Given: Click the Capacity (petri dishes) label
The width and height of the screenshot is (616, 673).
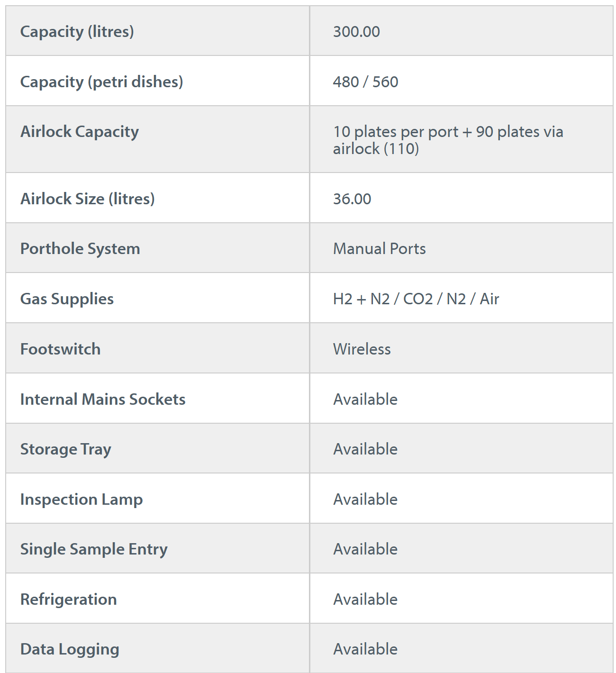Looking at the screenshot, I should click(101, 82).
